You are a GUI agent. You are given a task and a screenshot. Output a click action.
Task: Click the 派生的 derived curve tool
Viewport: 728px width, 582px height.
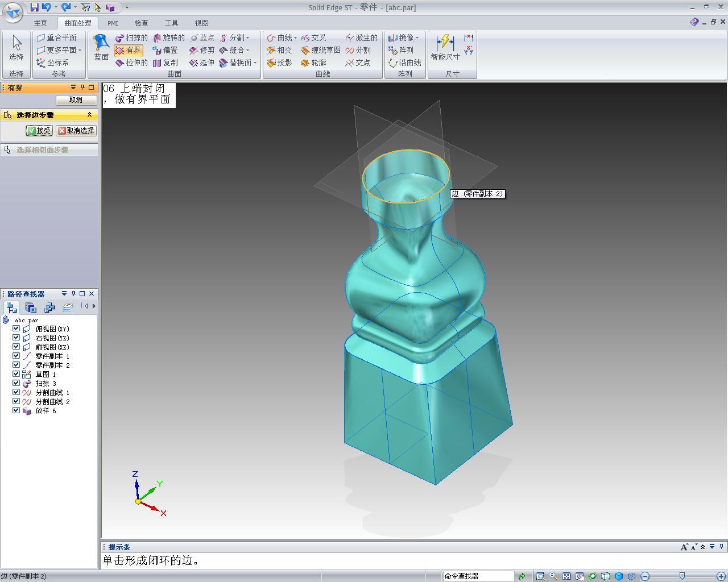pos(361,38)
